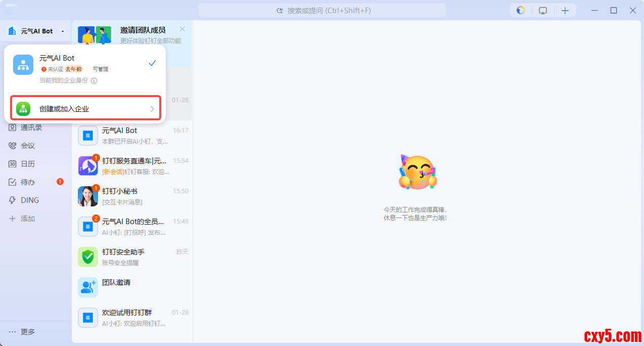
Task: Click the search or ask field
Action: (x=323, y=10)
